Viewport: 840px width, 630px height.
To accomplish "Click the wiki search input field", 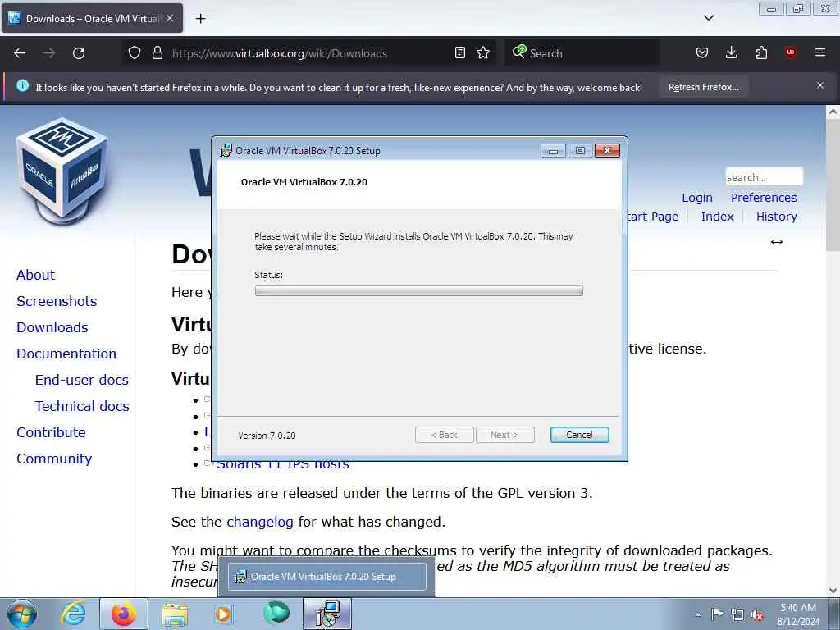I will tap(764, 177).
